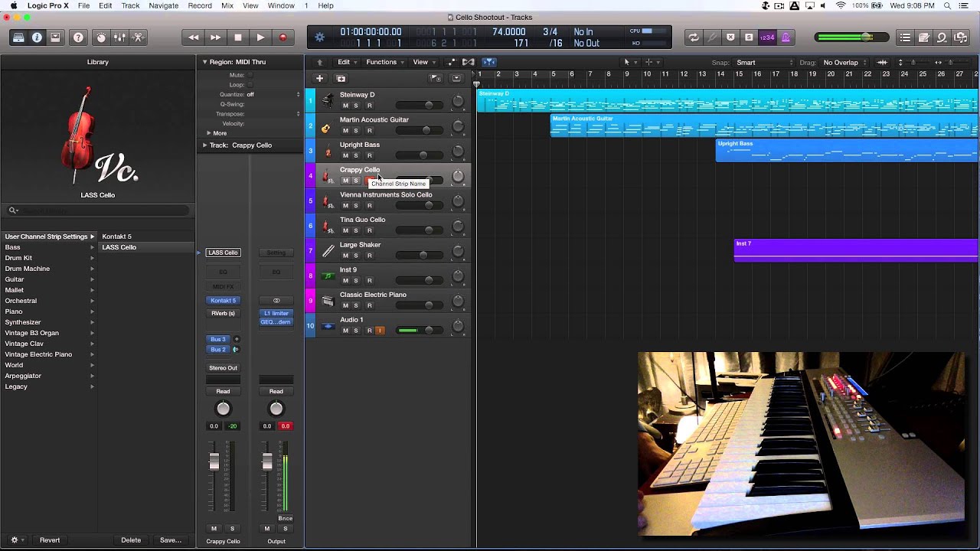Click the Large Shaker track icon

(328, 251)
